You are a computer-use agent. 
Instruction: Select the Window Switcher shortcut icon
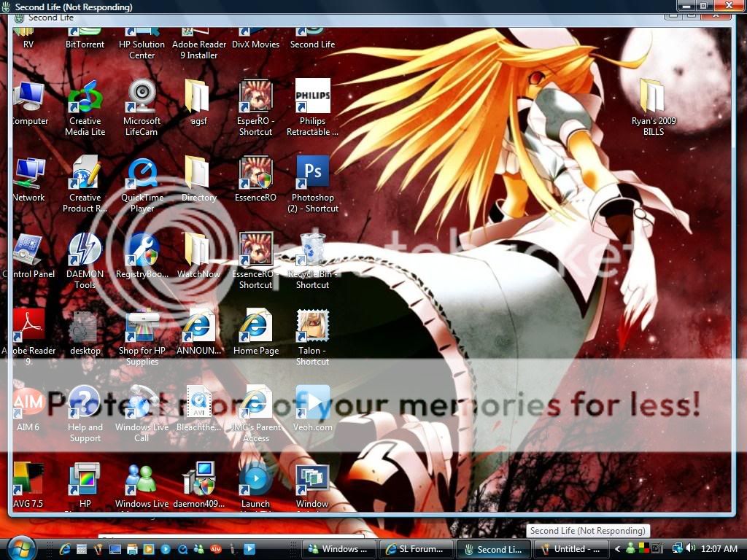tap(312, 486)
